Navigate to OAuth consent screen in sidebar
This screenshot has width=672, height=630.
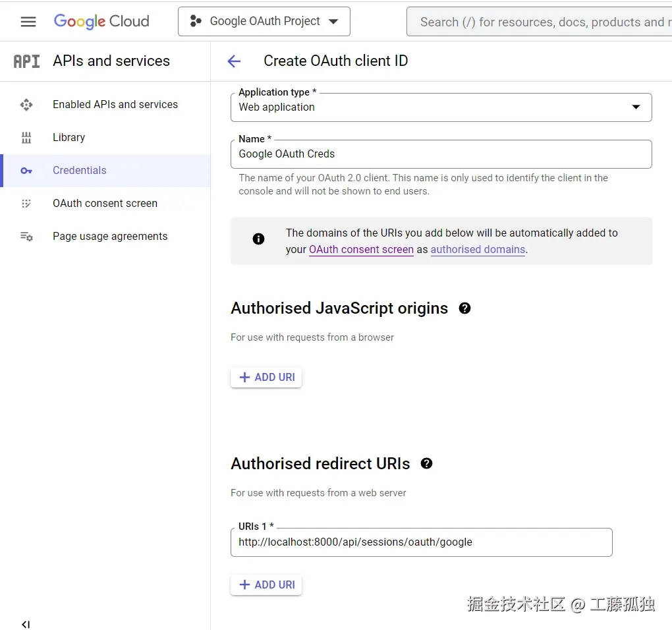coord(105,204)
